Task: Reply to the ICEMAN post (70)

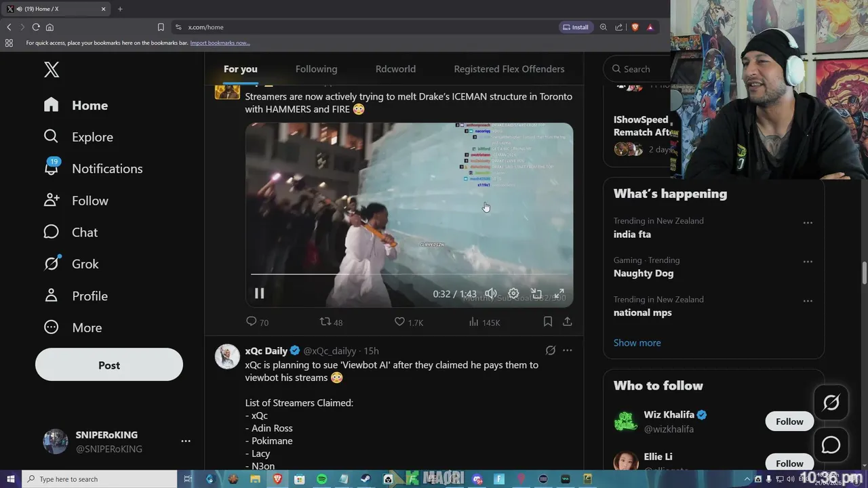Action: point(257,322)
